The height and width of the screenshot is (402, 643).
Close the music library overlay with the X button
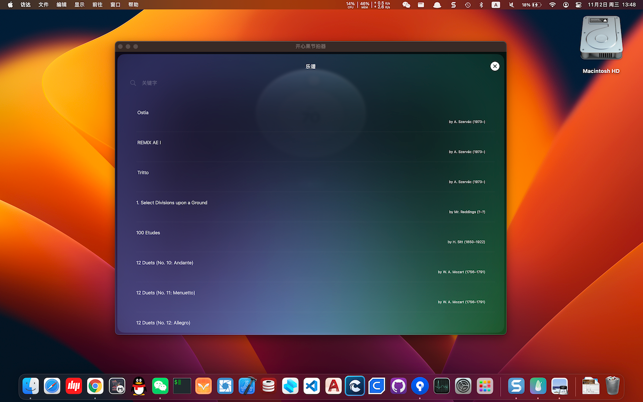pos(495,66)
